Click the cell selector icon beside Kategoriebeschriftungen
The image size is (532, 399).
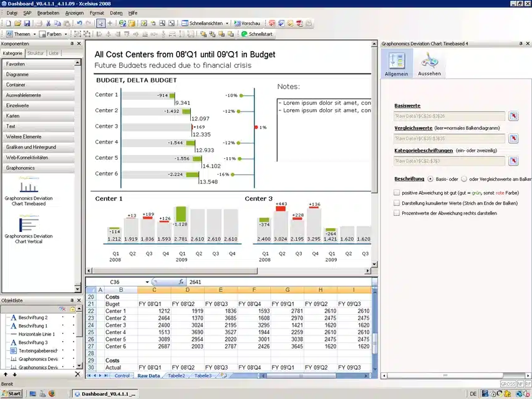(513, 160)
